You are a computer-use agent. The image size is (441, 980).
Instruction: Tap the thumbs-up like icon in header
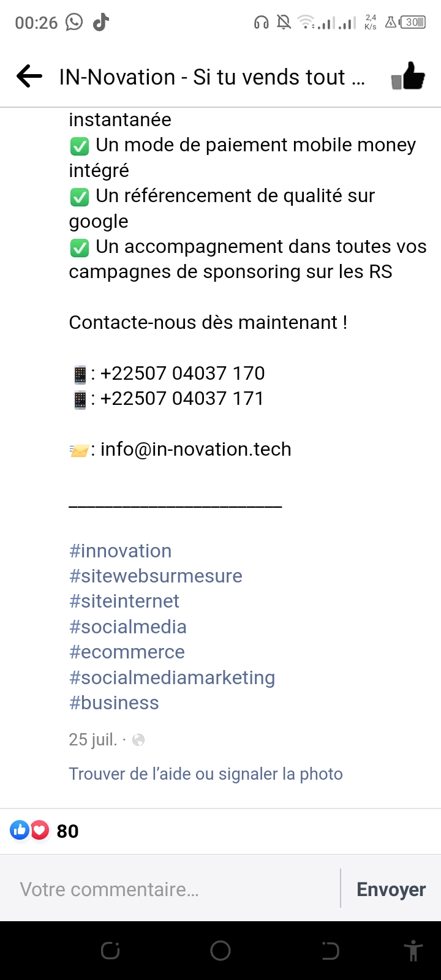[408, 77]
